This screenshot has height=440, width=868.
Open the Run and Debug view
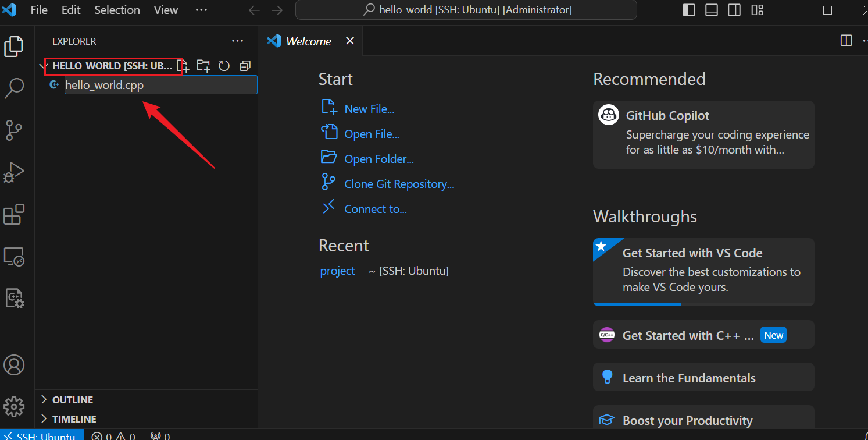click(x=14, y=172)
